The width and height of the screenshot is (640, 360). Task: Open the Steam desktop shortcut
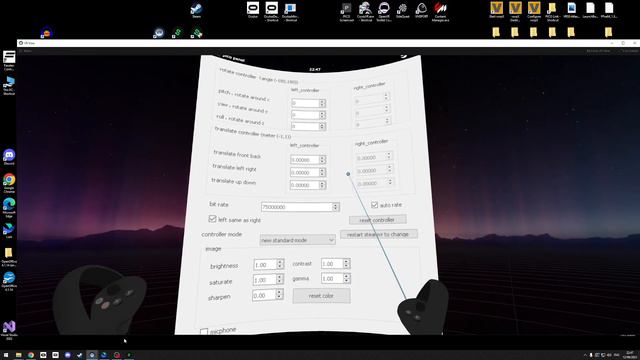pos(196,11)
